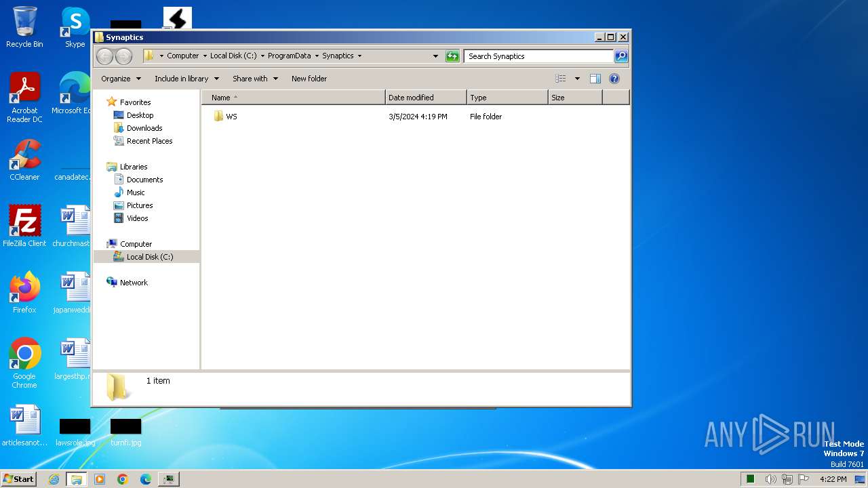Viewport: 868px width, 488px height.
Task: Open the Start menu
Action: tap(19, 479)
